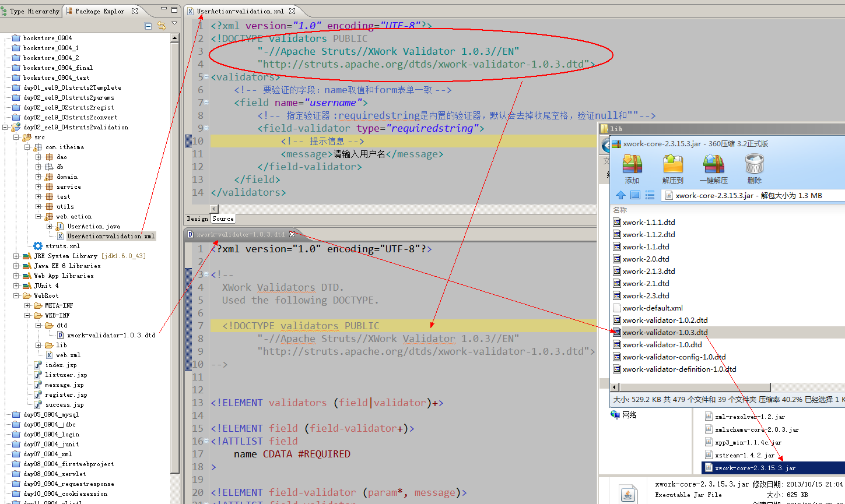Click Extract To (解压到) in 360 compression

coord(672,169)
